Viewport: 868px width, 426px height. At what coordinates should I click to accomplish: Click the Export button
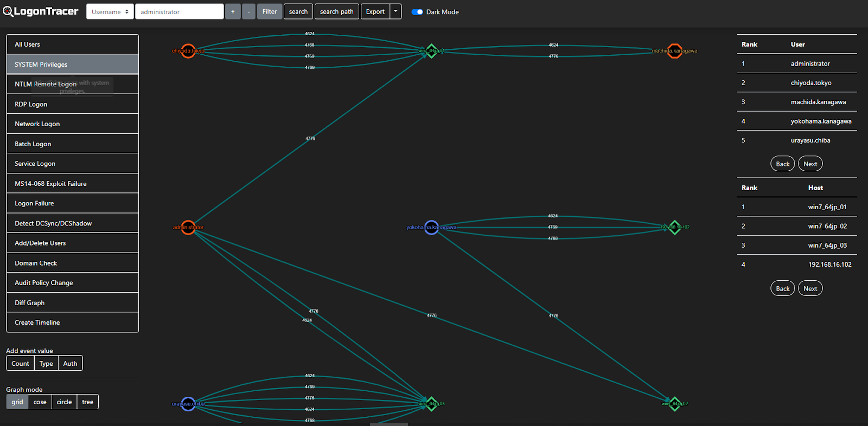click(x=375, y=11)
